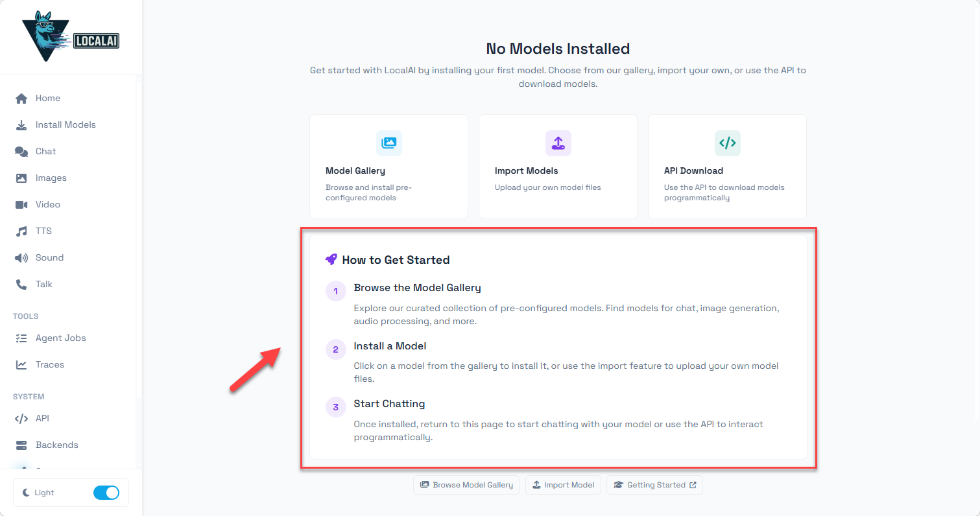This screenshot has height=516, width=980.
Task: Go to Install Models page
Action: (x=65, y=125)
